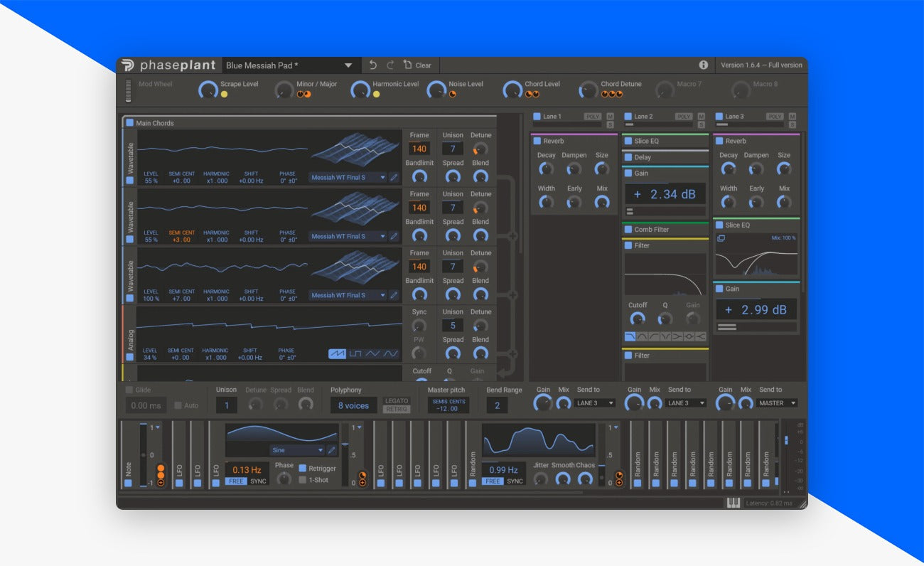This screenshot has width=924, height=566.
Task: Select the triangle waveform in the Analog oscillator
Action: click(x=372, y=353)
